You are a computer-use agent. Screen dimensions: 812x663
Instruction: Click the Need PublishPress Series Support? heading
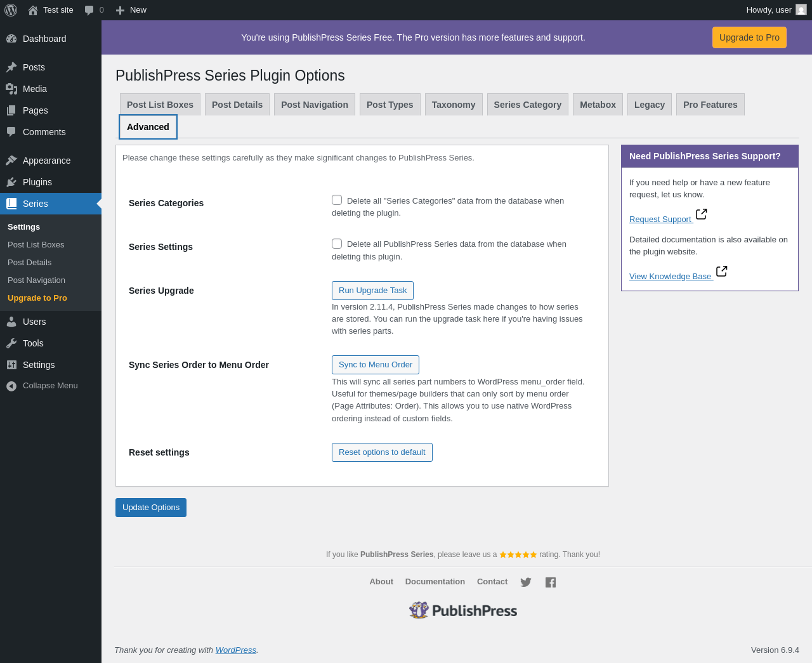[x=705, y=156]
